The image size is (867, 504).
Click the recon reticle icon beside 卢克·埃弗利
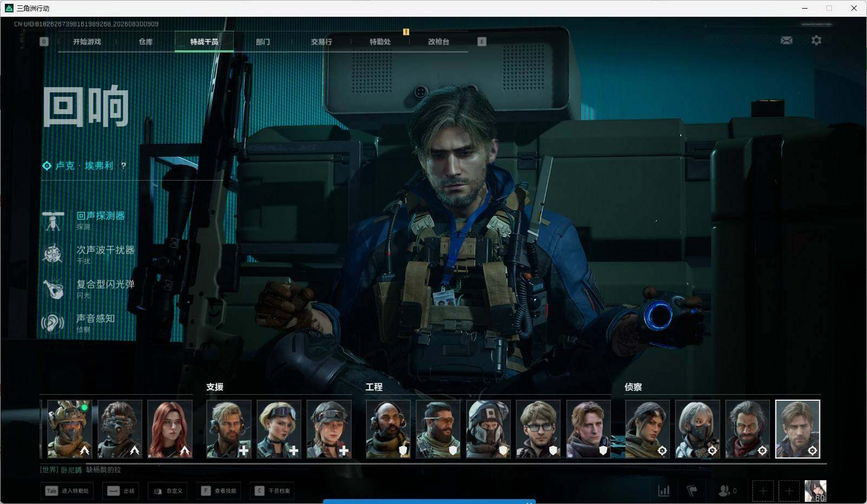click(47, 165)
